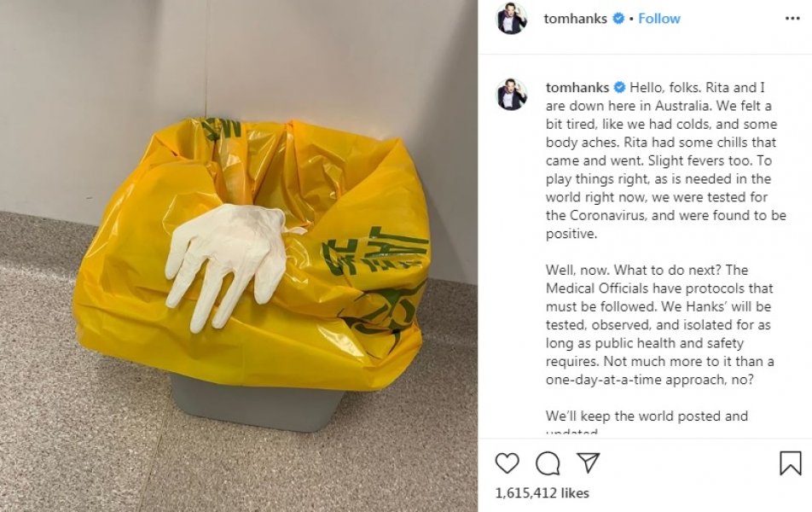Open the three-dot more options menu
812x512 pixels.
[x=792, y=18]
